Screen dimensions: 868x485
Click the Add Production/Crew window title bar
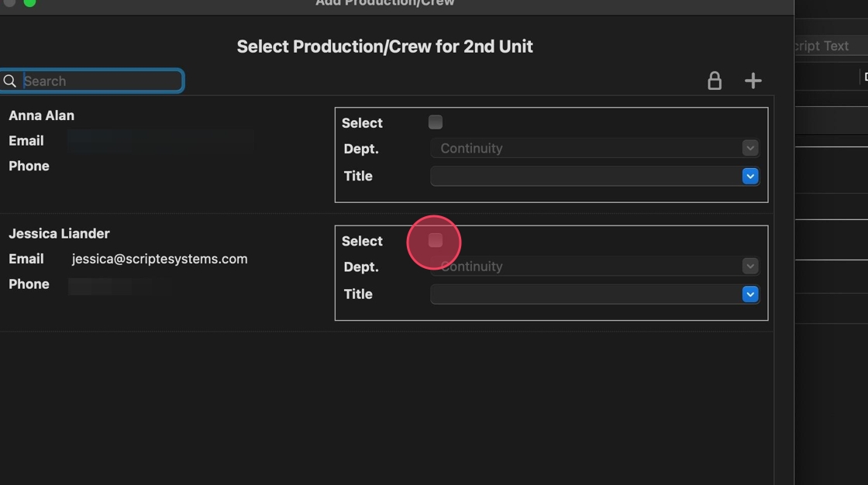point(385,3)
